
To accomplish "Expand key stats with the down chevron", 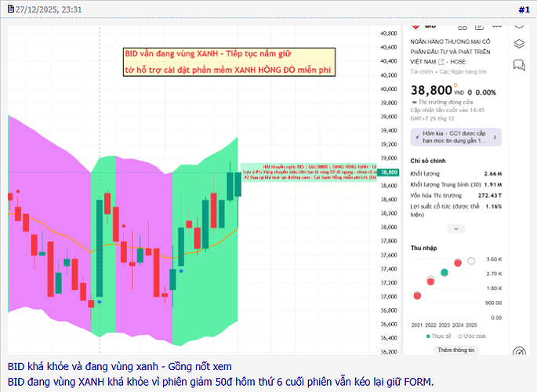I will (x=455, y=229).
